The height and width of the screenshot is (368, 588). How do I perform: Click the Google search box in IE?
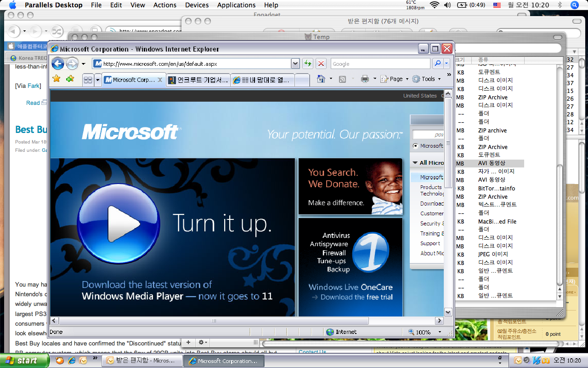click(x=380, y=63)
